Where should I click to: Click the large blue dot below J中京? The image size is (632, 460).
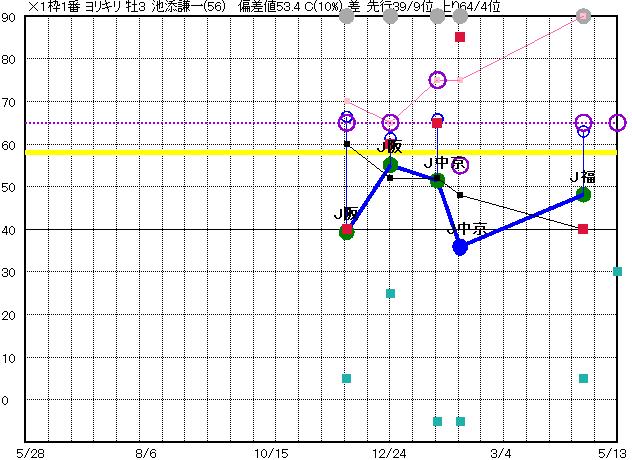[x=460, y=247]
